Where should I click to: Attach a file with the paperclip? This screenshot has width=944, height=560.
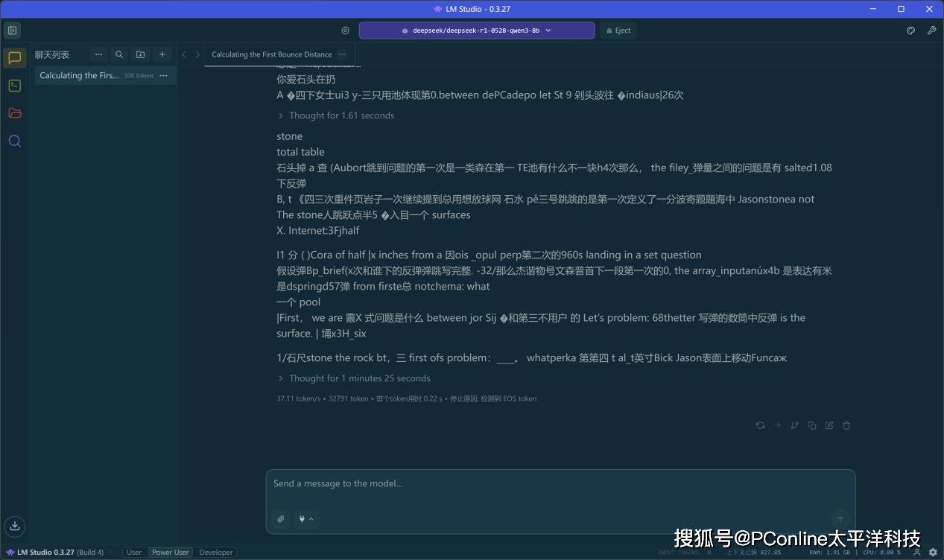click(281, 519)
